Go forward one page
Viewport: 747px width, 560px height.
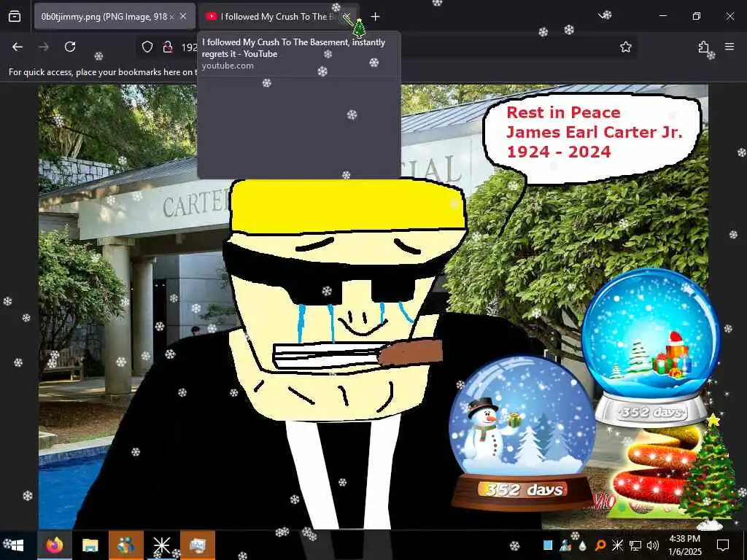point(44,47)
